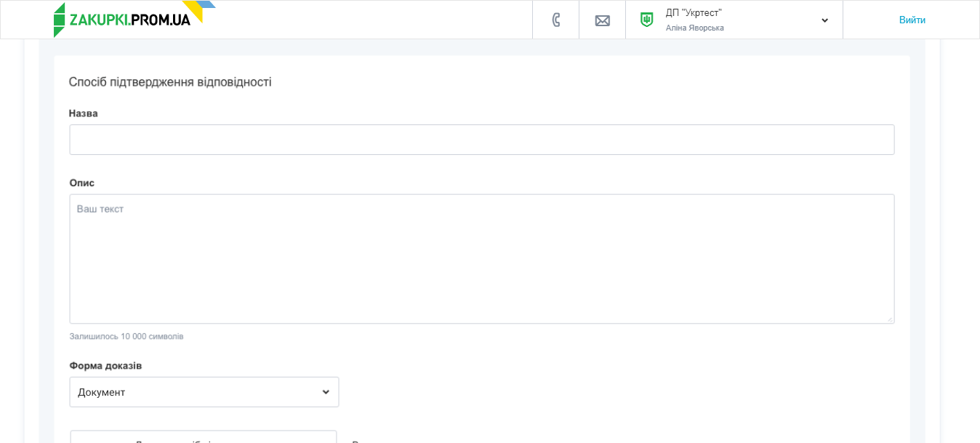Click inside the Опис text area
Image resolution: width=980 pixels, height=443 pixels.
(481, 258)
